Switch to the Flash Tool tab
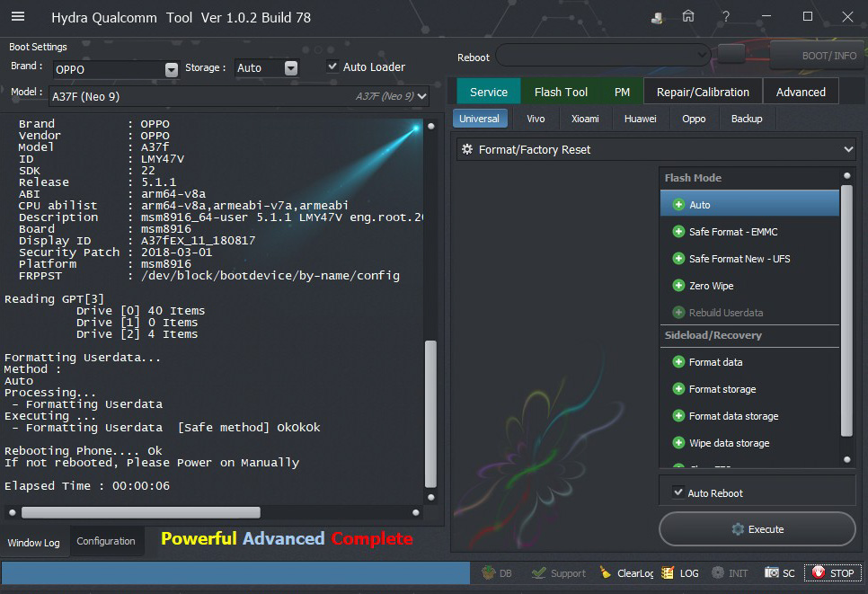This screenshot has width=868, height=594. click(x=561, y=92)
